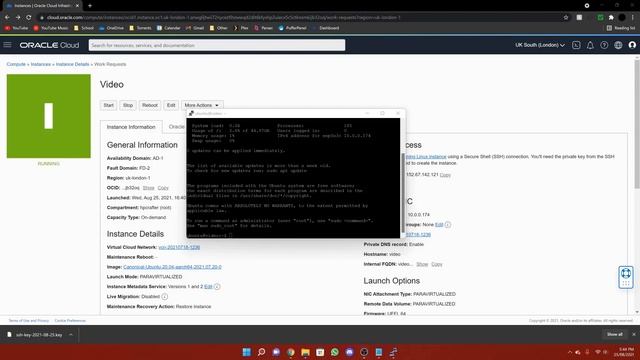Show the full instance OCID
Image resolution: width=640 pixels, height=360 pixels.
(x=149, y=188)
